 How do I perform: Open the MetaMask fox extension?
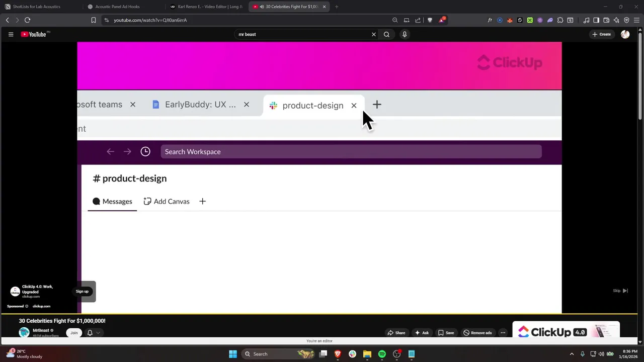coord(510,20)
